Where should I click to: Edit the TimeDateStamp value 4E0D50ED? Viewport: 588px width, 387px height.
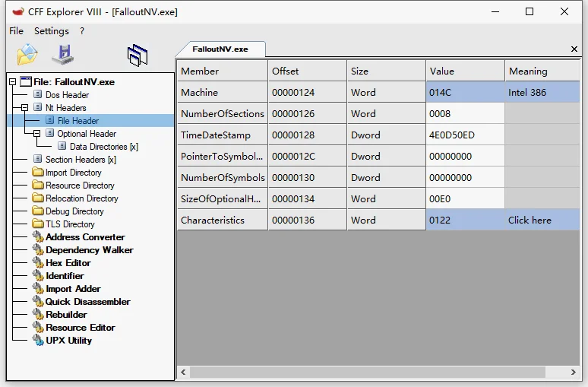(x=465, y=135)
